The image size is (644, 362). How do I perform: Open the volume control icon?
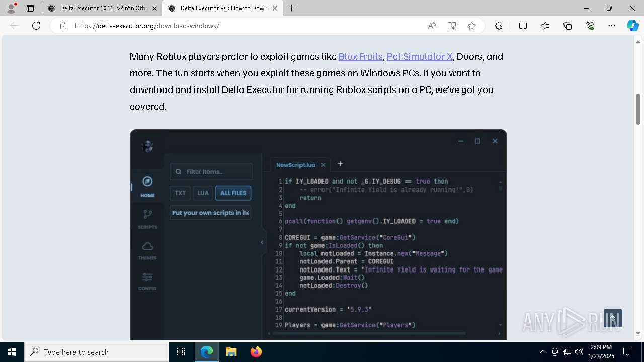pyautogui.click(x=579, y=352)
